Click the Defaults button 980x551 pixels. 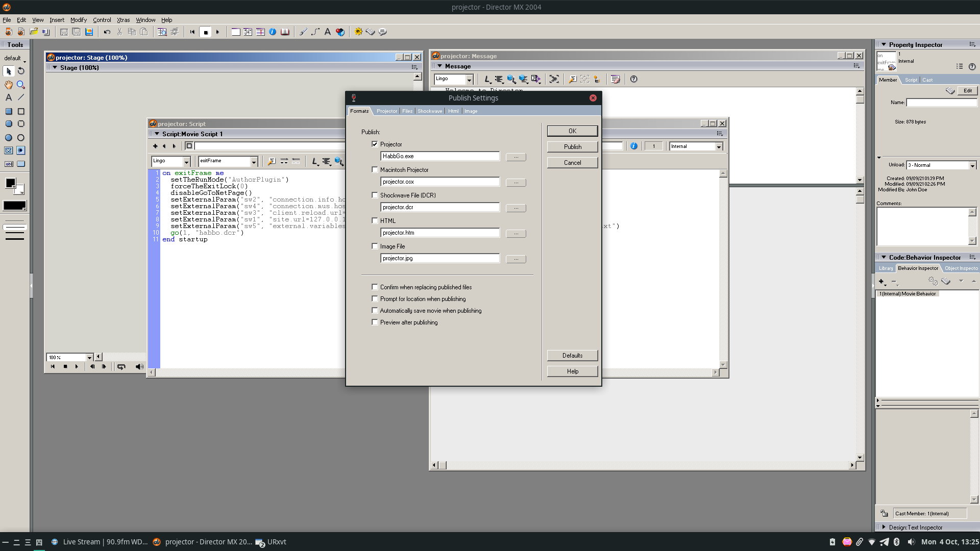[x=572, y=356]
